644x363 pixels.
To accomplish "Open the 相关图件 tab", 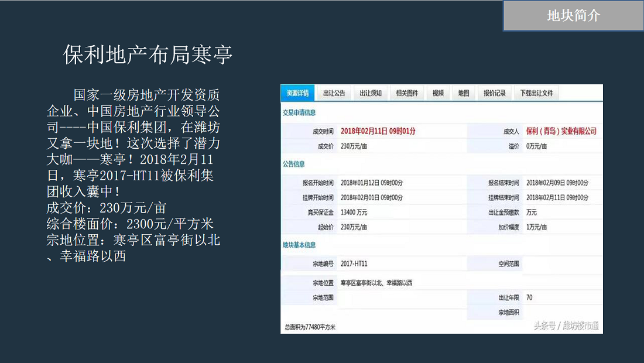I will point(407,93).
